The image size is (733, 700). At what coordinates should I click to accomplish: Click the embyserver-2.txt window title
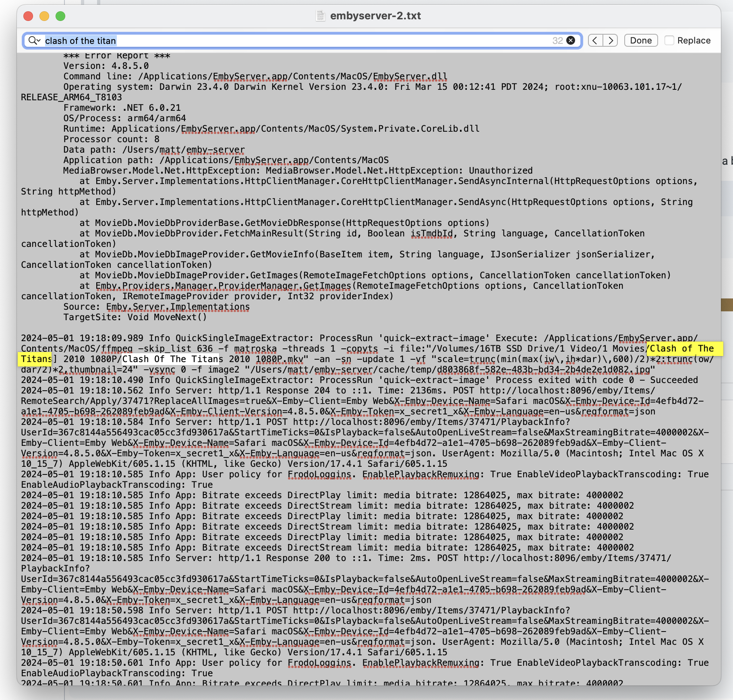click(x=375, y=16)
